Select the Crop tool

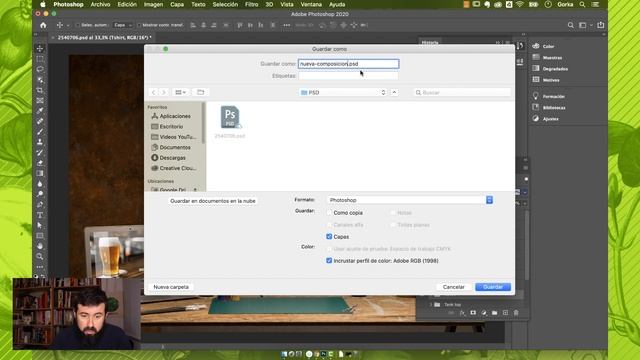40,90
